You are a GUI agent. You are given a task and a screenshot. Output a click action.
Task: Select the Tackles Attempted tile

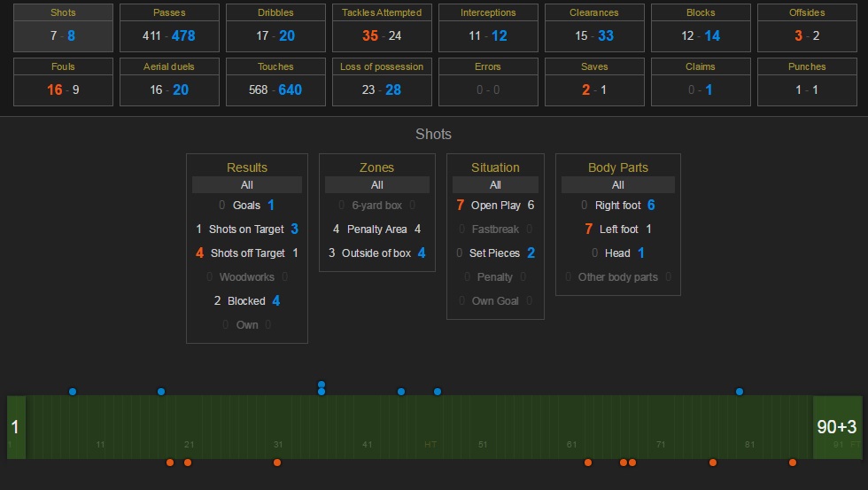382,27
